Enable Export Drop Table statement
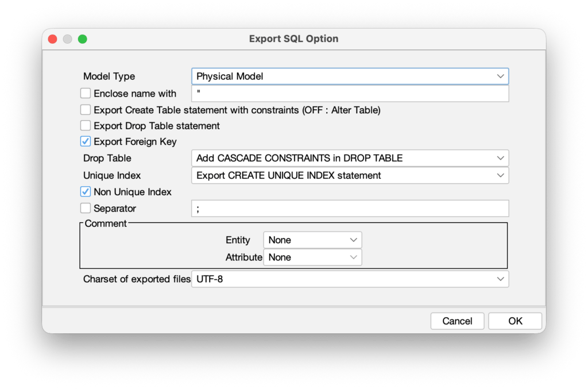Screen dimensions: 588x389 click(86, 125)
